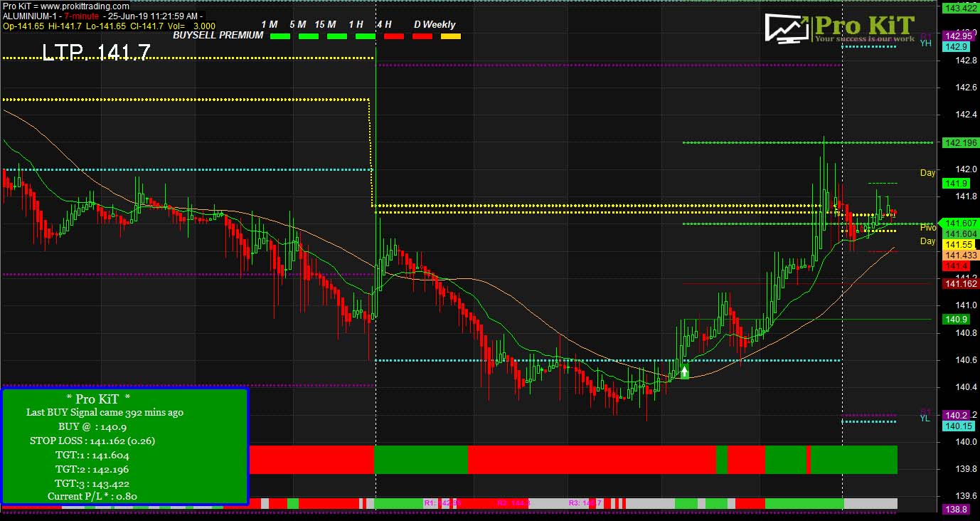Click the 141.433 orange price tag
Screen dimensions: 980x521
(959, 255)
